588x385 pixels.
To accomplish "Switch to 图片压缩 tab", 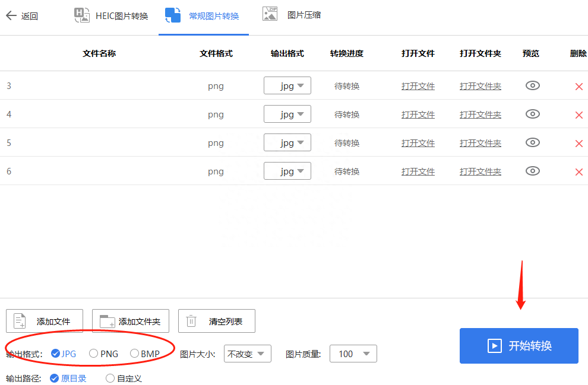I will pyautogui.click(x=292, y=15).
